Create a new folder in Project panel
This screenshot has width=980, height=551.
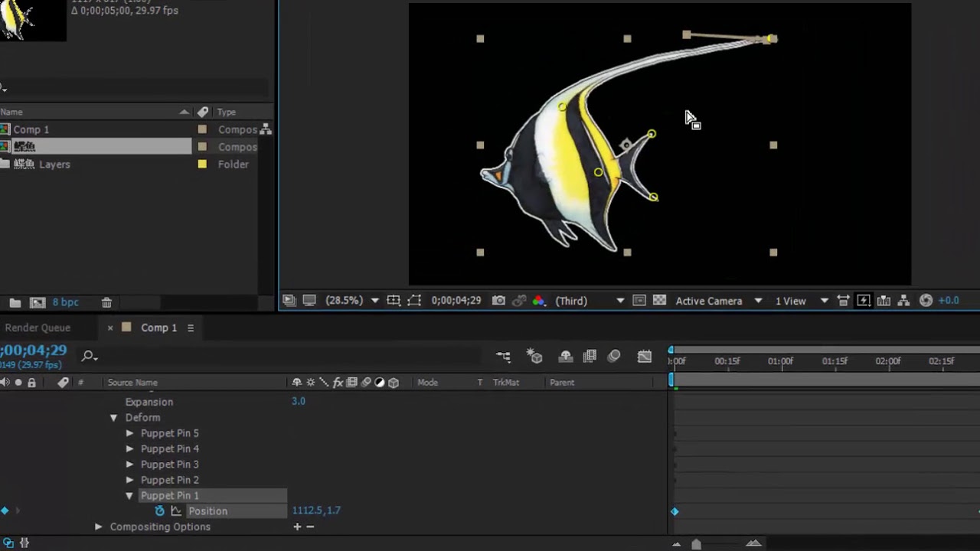coord(15,302)
